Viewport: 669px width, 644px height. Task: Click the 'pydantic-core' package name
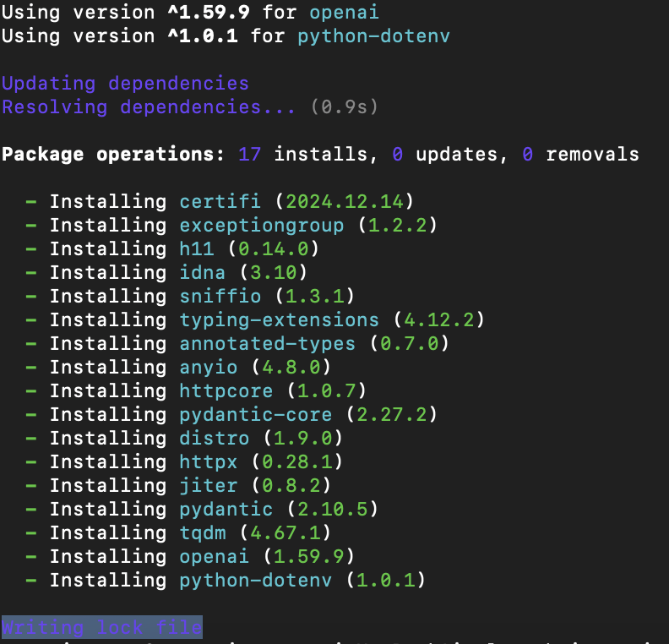pyautogui.click(x=256, y=415)
